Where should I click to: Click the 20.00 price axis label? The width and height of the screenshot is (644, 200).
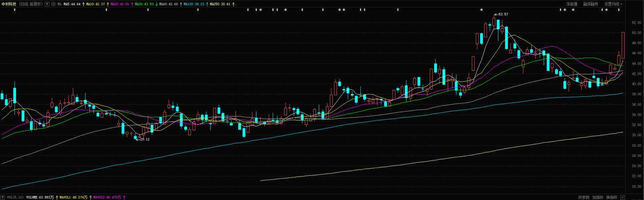636,186
